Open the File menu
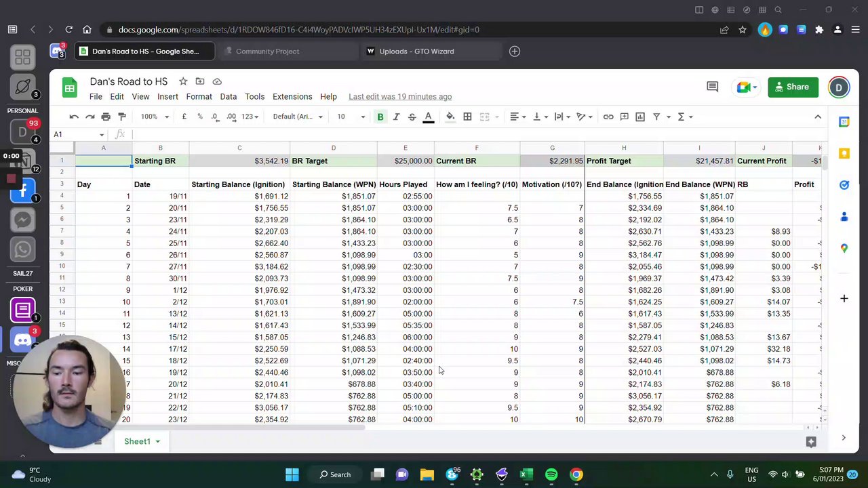The height and width of the screenshot is (488, 868). 96,97
